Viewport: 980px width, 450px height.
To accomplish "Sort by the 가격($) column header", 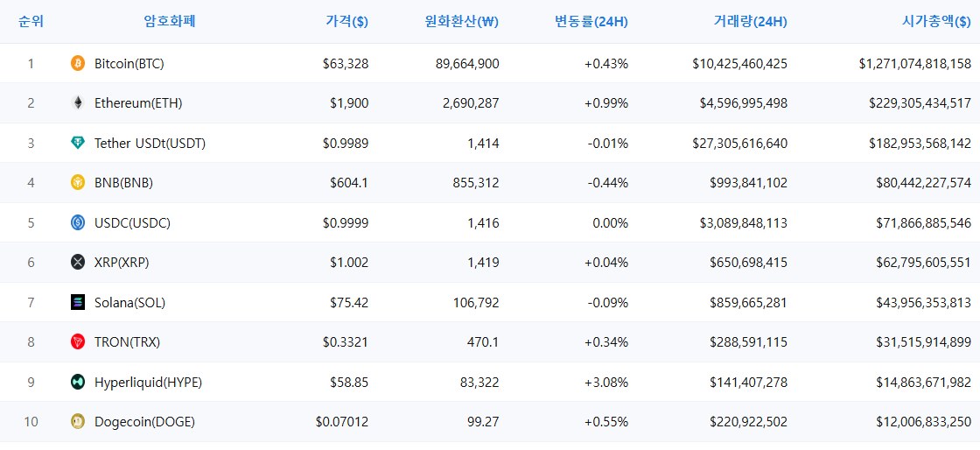I will [x=346, y=22].
